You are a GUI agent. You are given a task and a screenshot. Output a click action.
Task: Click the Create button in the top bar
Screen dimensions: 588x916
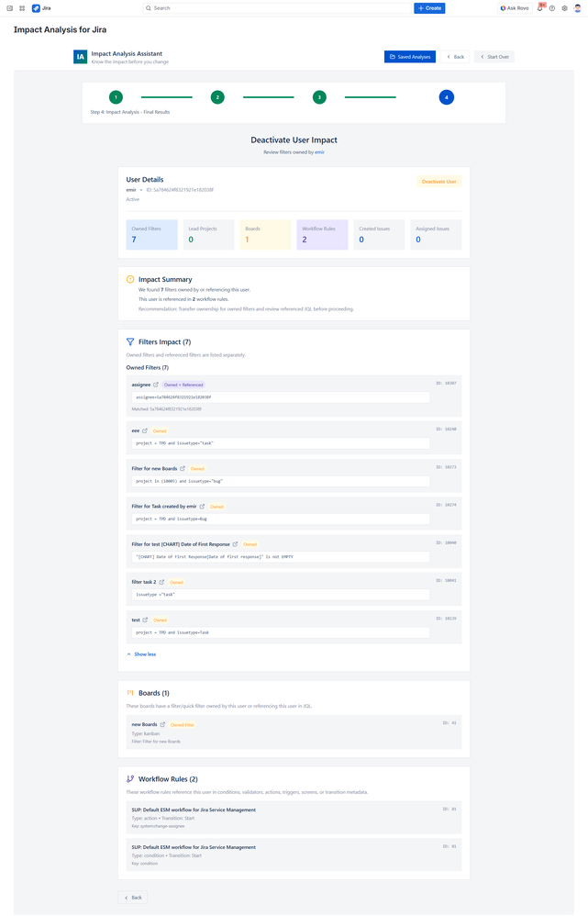click(x=428, y=8)
